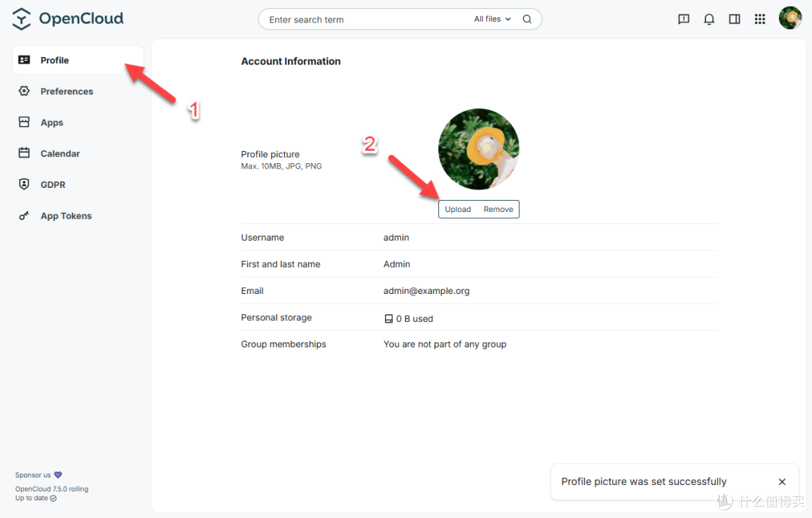Expand the All files search scope dropdown
Screen dimensions: 812x518
tap(492, 19)
